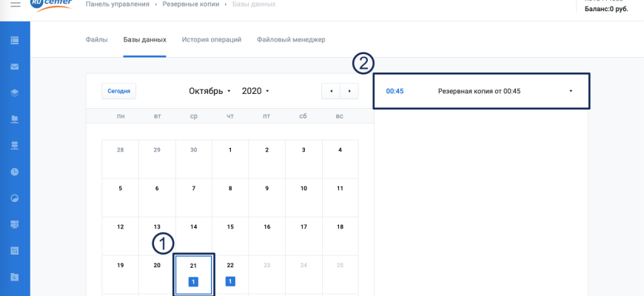Click the 00:45 backup time link
This screenshot has width=644, height=296.
coord(395,91)
